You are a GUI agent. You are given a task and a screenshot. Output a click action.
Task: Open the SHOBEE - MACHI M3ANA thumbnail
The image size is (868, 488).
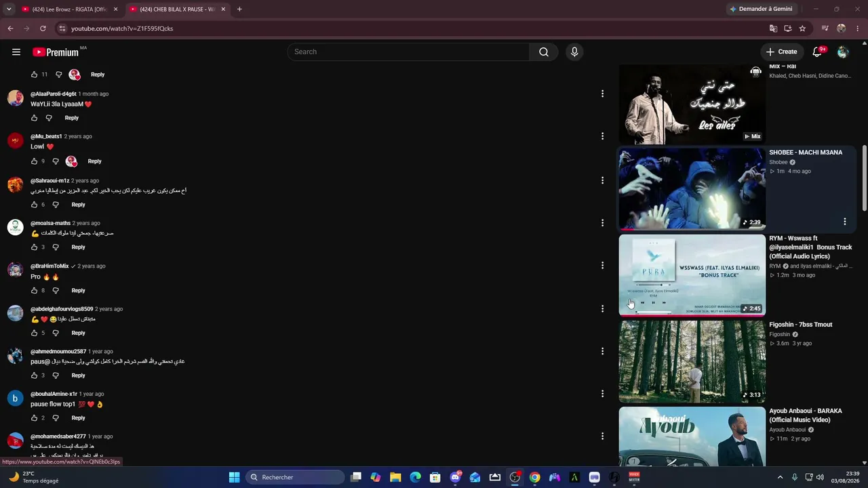692,188
